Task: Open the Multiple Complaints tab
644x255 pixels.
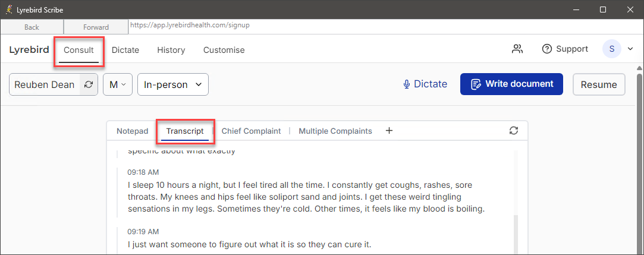Action: (x=335, y=131)
